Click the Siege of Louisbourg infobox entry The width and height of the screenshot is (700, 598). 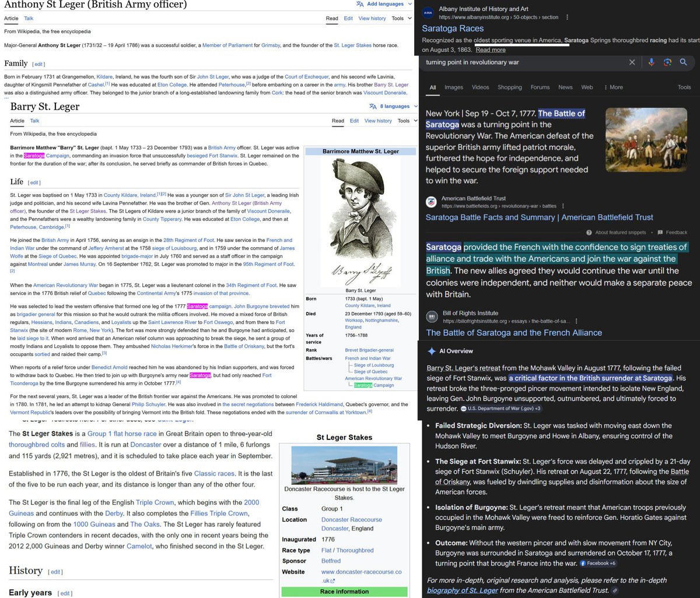[x=374, y=365]
